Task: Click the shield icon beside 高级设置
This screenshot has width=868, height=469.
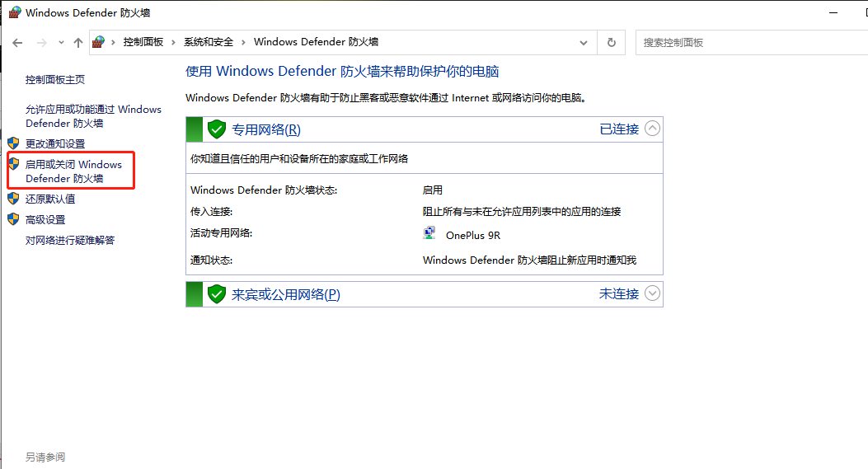Action: [x=13, y=219]
